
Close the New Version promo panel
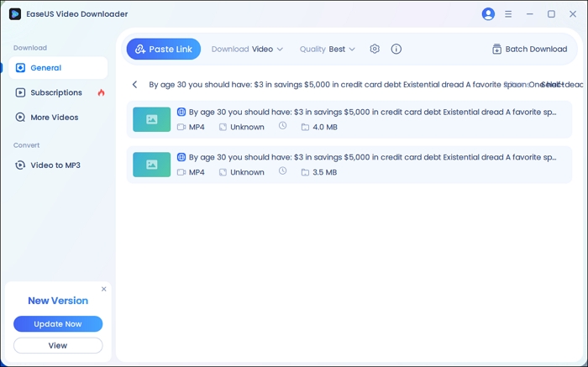pyautogui.click(x=104, y=289)
